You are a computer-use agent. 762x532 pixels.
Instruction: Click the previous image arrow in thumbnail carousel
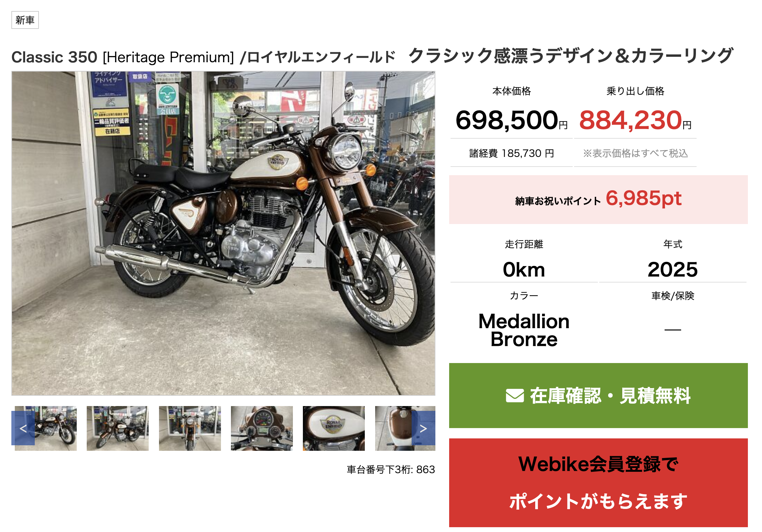pyautogui.click(x=23, y=428)
